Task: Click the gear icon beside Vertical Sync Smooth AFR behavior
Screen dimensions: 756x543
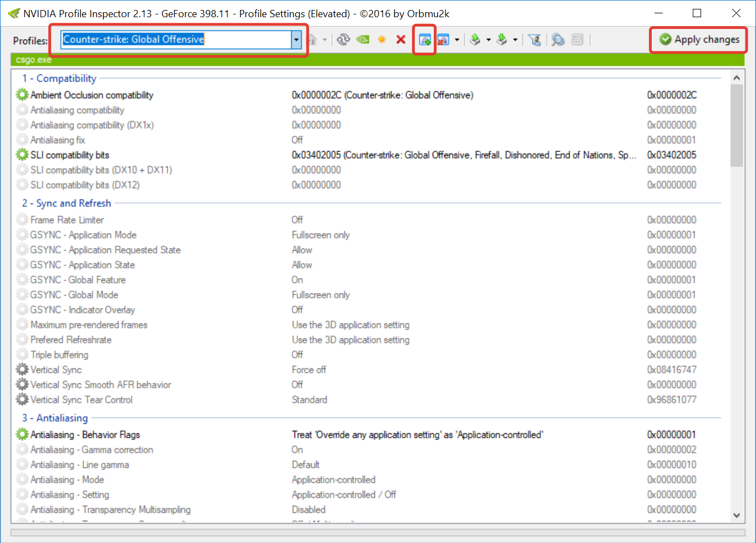Action: pos(22,384)
